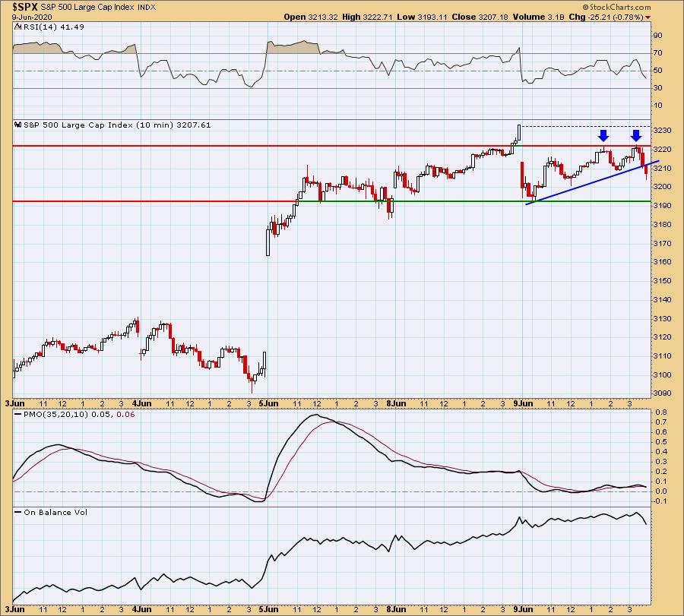Click the 4Jun date label beneath On Balance Vol panel
This screenshot has width=684, height=616.
(142, 609)
